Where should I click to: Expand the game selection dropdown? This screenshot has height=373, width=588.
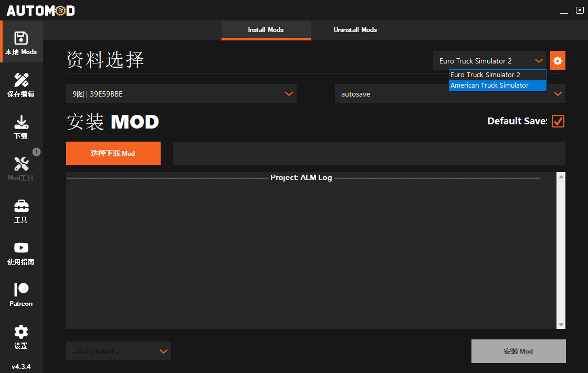click(489, 60)
